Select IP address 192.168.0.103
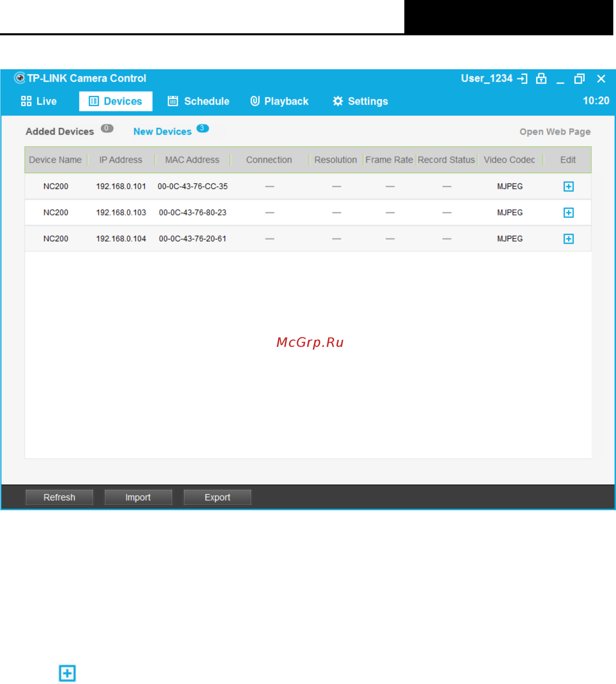The width and height of the screenshot is (616, 684). click(121, 212)
